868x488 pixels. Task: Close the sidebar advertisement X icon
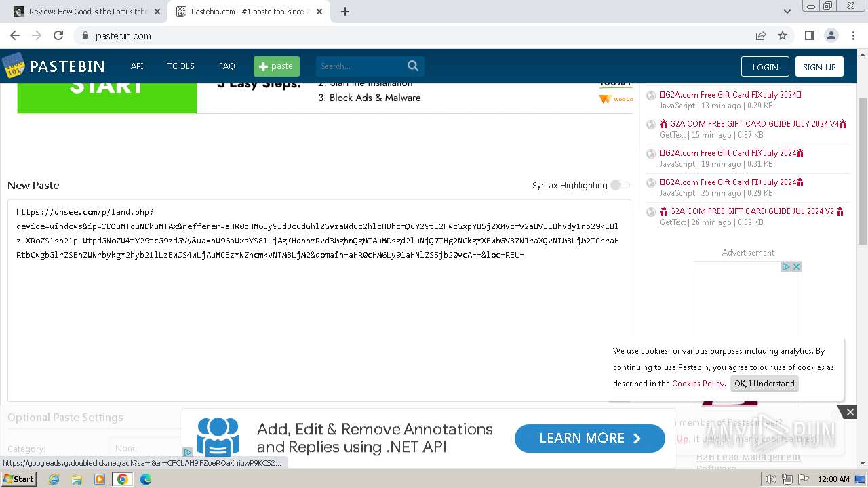[796, 266]
